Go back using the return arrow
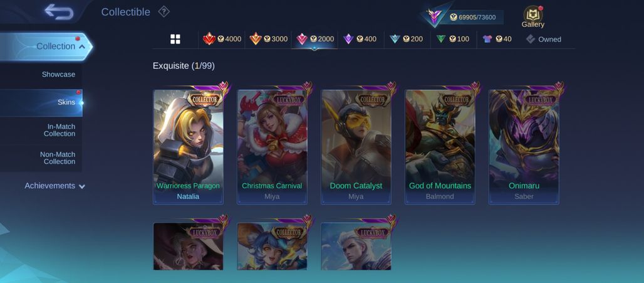 point(59,12)
